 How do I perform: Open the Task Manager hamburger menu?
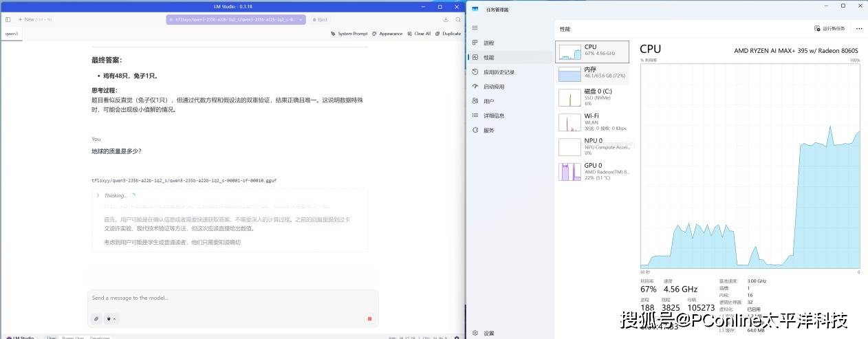coord(475,28)
